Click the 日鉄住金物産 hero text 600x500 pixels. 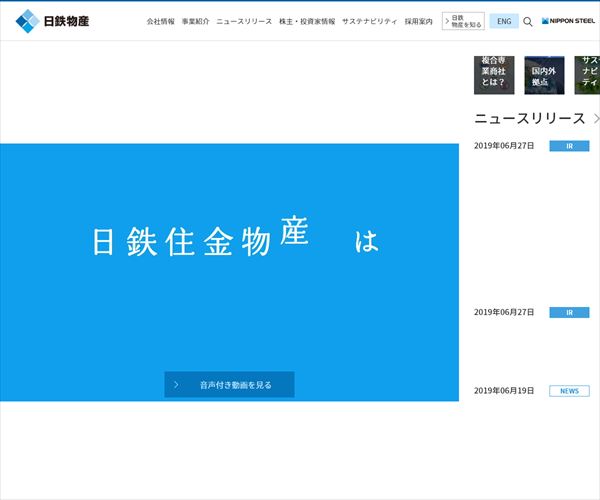point(201,238)
